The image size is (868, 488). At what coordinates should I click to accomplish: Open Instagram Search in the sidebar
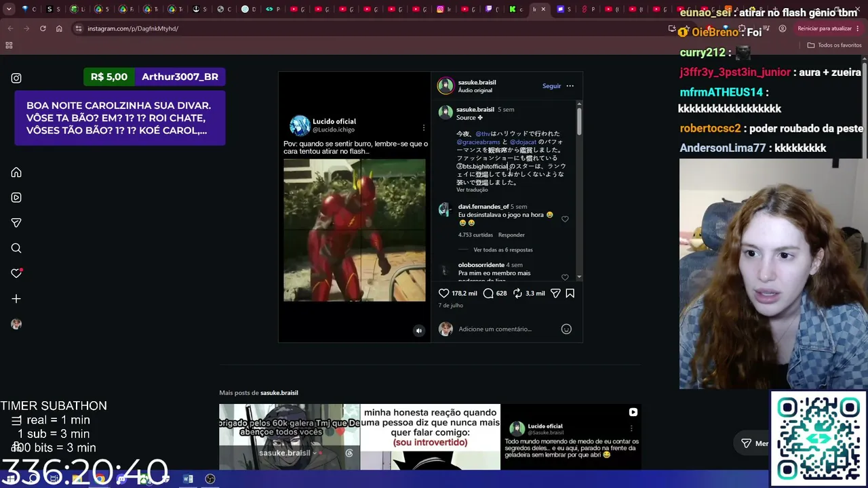(x=16, y=248)
